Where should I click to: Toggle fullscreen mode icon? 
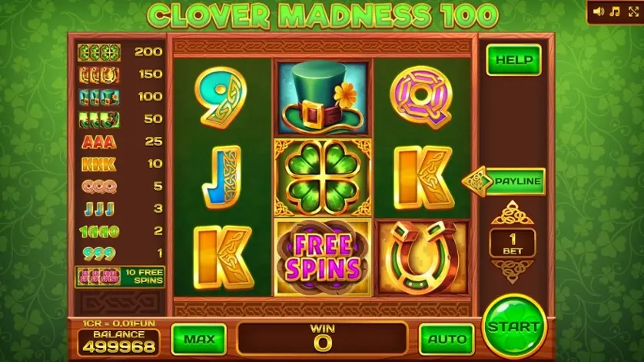[x=634, y=12]
